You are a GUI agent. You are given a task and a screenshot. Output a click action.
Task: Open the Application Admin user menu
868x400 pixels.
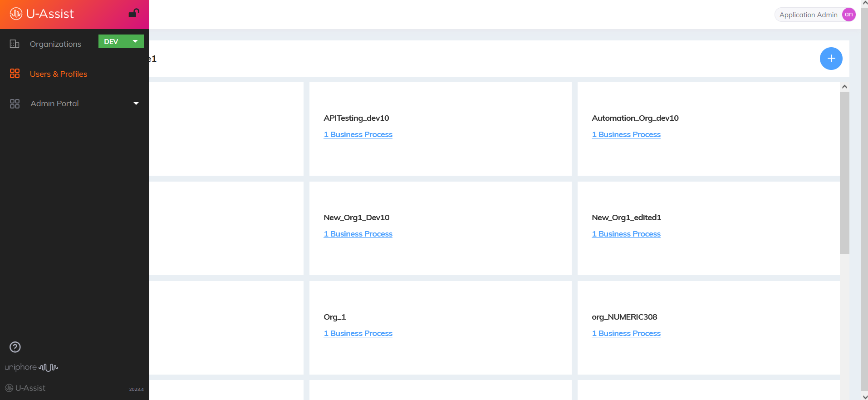[x=815, y=15]
